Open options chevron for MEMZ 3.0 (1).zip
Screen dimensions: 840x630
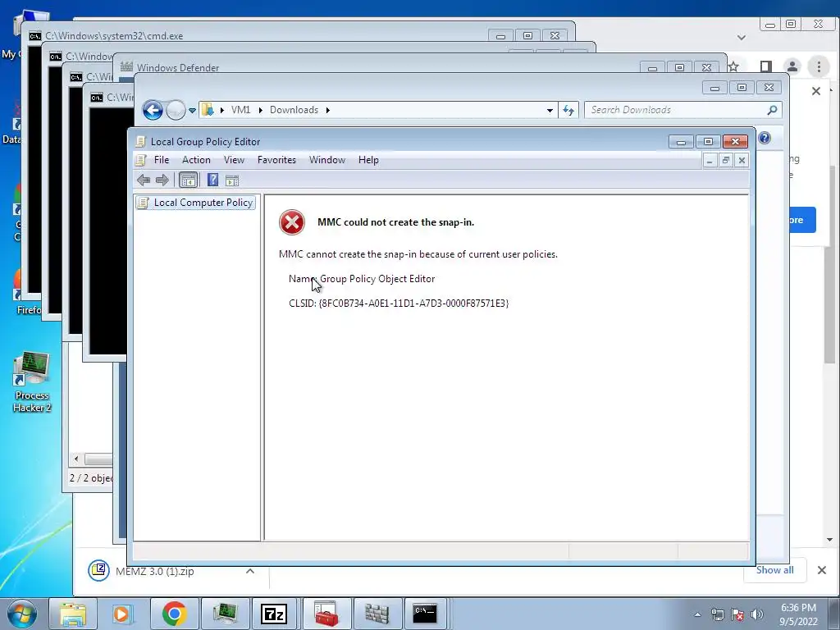point(249,571)
